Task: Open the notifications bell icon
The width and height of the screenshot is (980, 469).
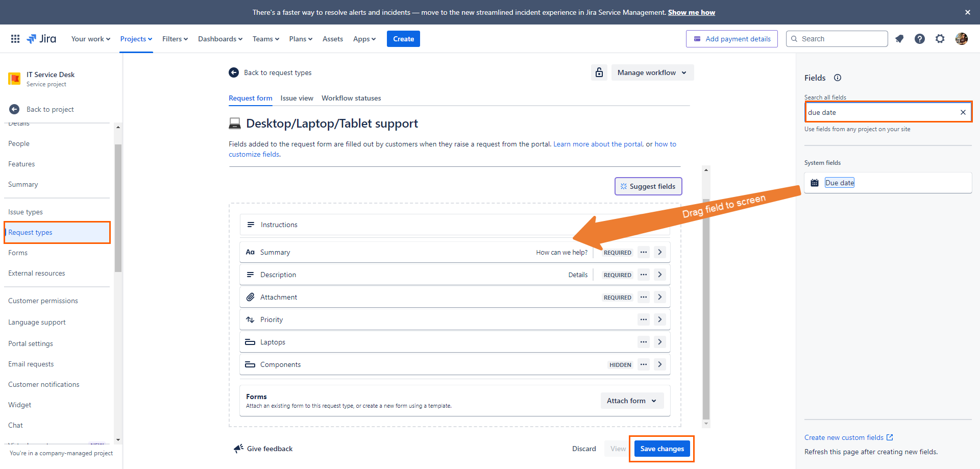Action: coord(899,39)
